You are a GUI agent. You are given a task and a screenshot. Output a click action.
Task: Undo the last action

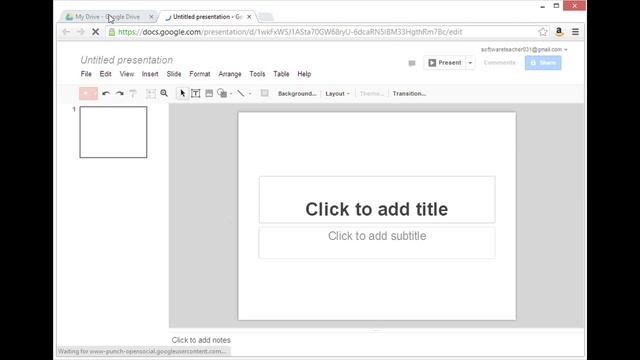[106, 93]
